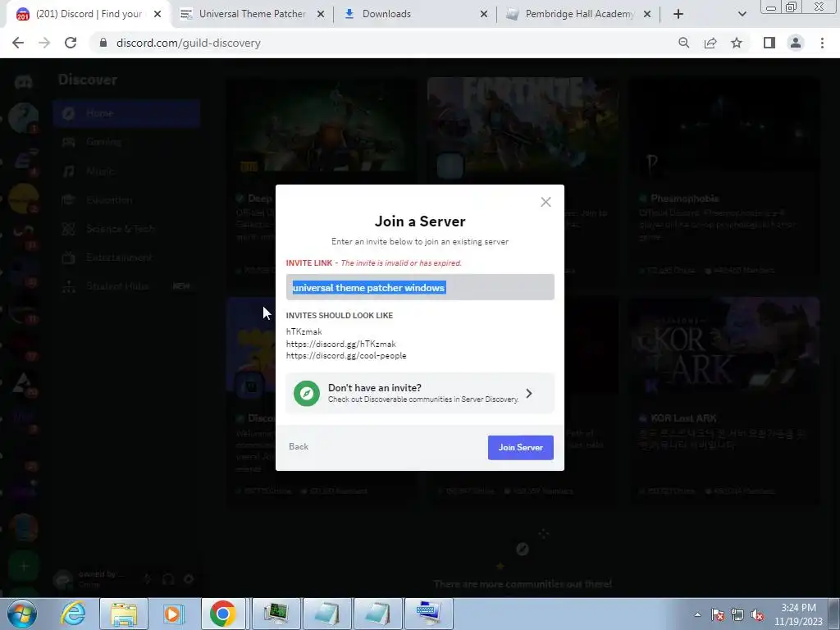
Task: Click the Add a Server plus icon
Action: tap(23, 567)
